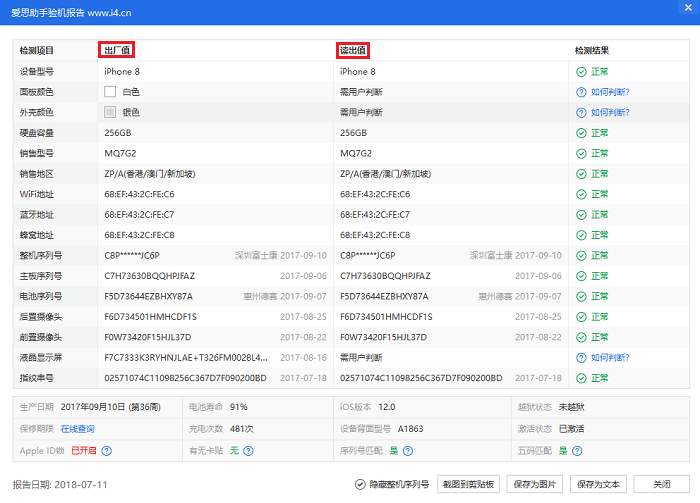
Task: Click 设备背面型号 A1863 value
Action: point(410,429)
